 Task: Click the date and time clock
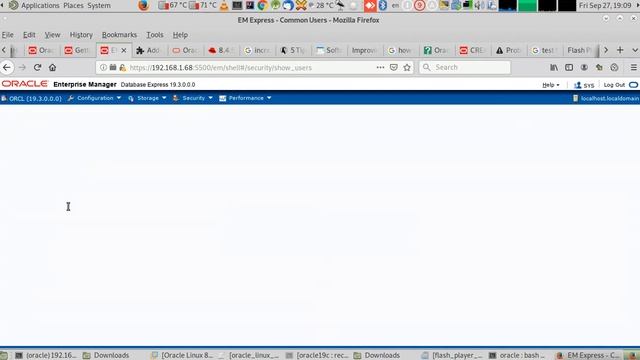coord(605,5)
